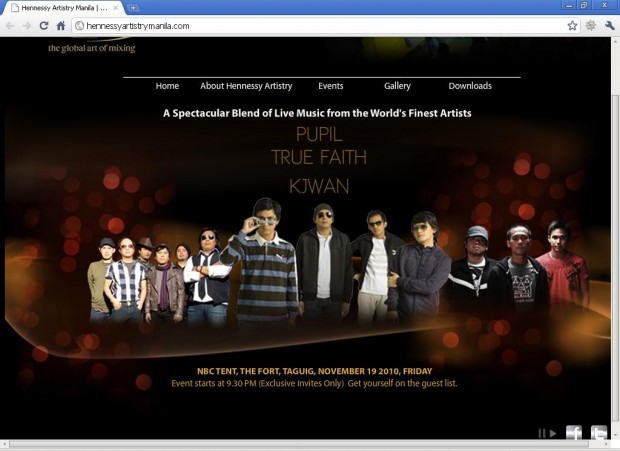620x451 pixels.
Task: Select the Hennessy Artistry Manila tab
Action: point(63,8)
